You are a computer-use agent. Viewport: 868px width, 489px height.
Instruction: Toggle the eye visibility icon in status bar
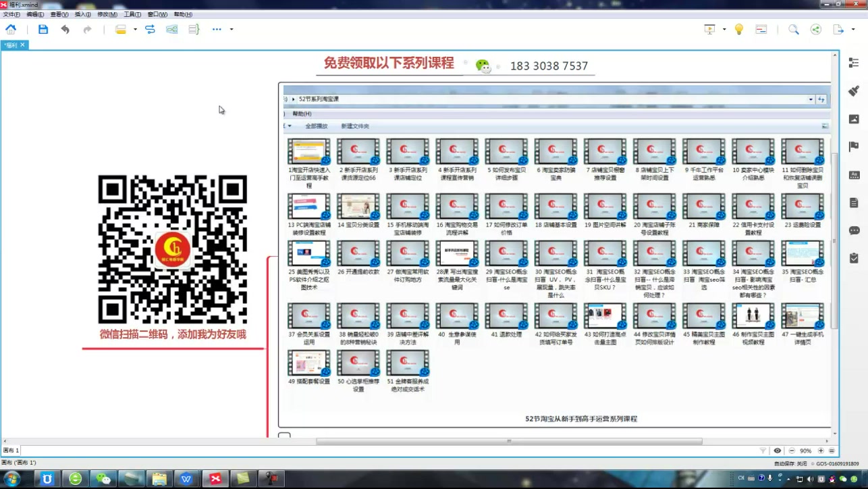[778, 451]
